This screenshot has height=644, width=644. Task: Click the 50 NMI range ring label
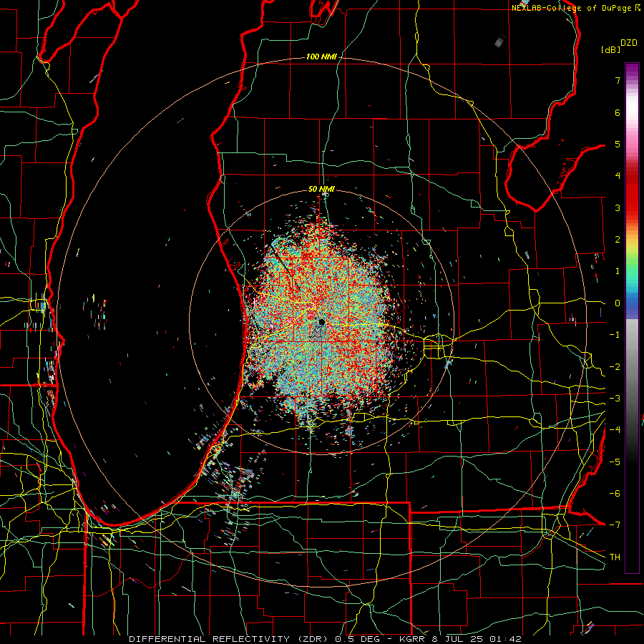click(321, 189)
